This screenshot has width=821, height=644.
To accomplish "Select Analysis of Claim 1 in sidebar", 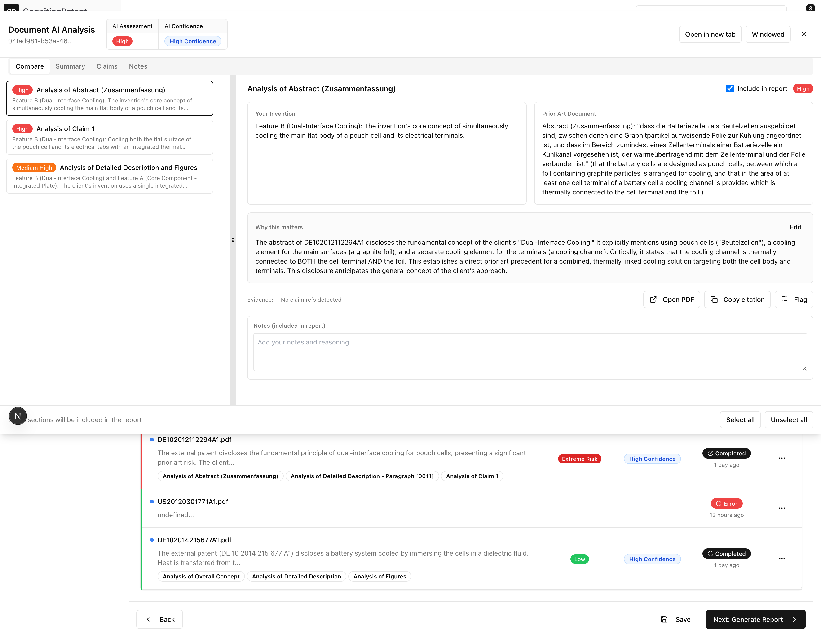I will [x=109, y=137].
